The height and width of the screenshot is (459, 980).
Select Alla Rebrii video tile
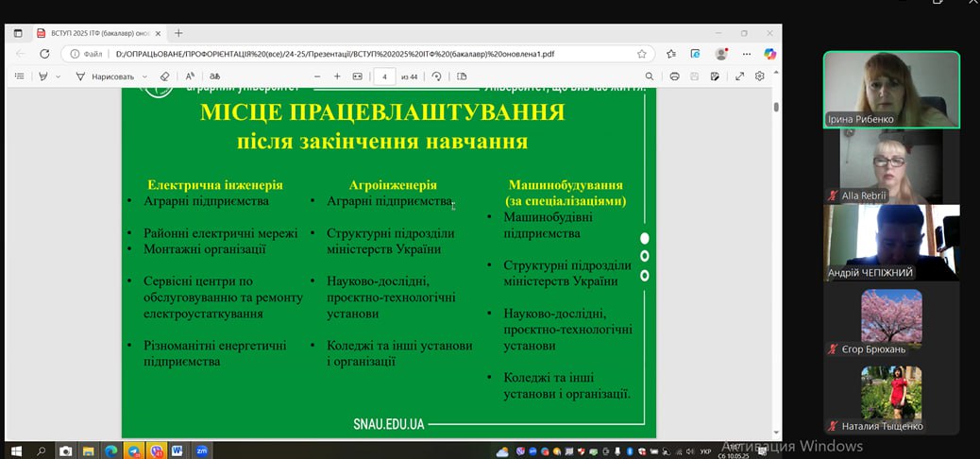[891, 166]
